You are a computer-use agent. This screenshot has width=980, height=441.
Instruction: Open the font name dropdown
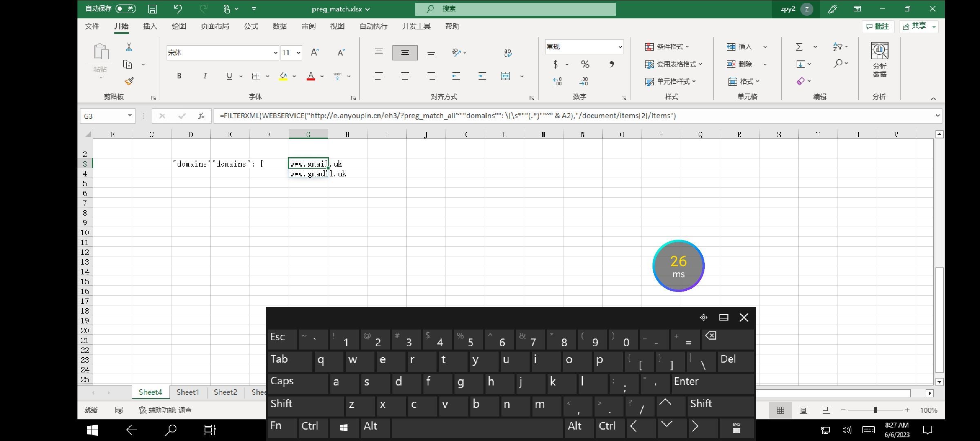275,53
